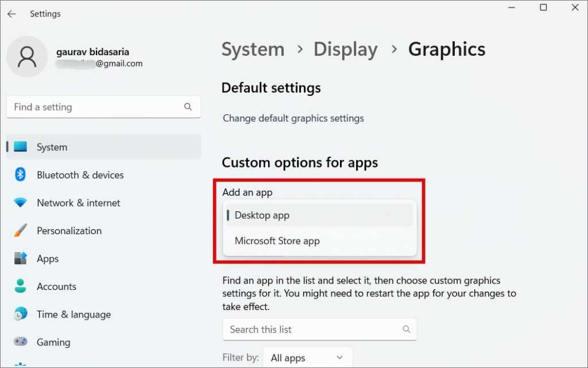Click the back arrow in Settings

pyautogui.click(x=11, y=14)
